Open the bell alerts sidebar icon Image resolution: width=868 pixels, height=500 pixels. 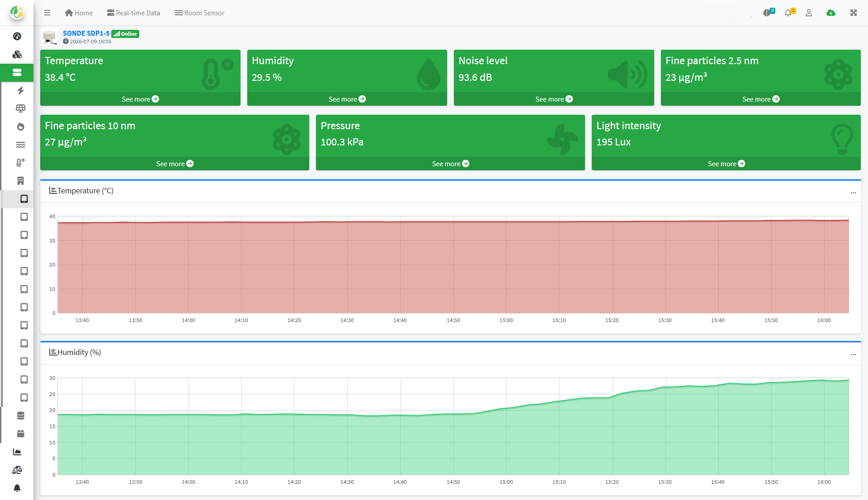tap(17, 488)
